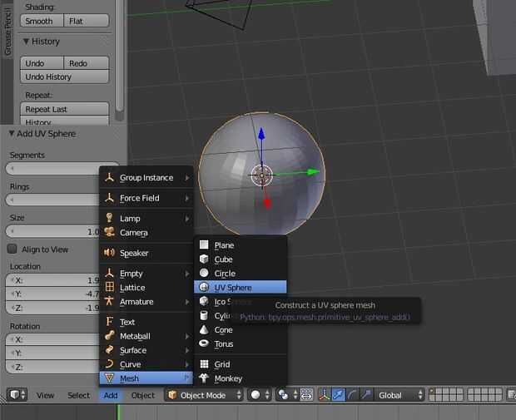This screenshot has width=516, height=420.
Task: Click the Empty axes icon
Action: 110,273
